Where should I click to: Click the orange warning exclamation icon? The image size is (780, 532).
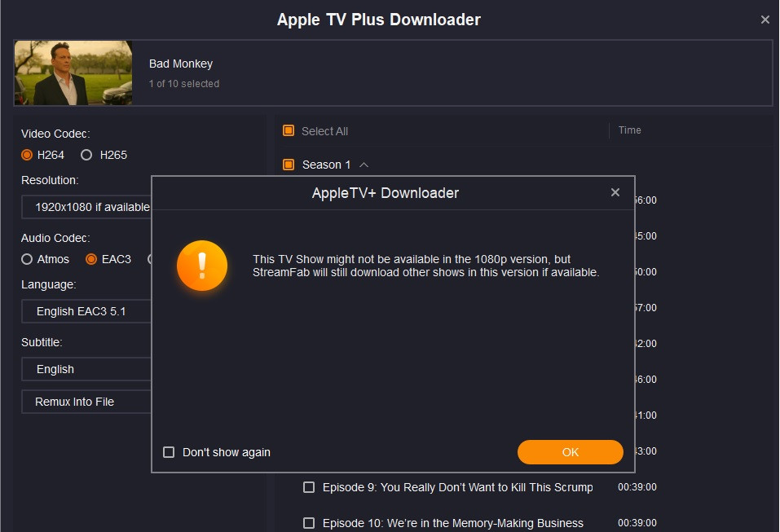pyautogui.click(x=202, y=266)
